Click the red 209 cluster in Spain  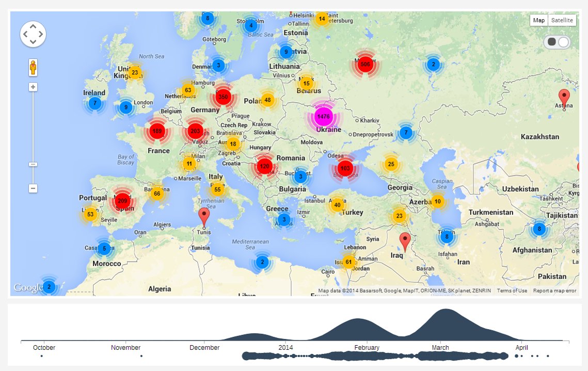(122, 201)
